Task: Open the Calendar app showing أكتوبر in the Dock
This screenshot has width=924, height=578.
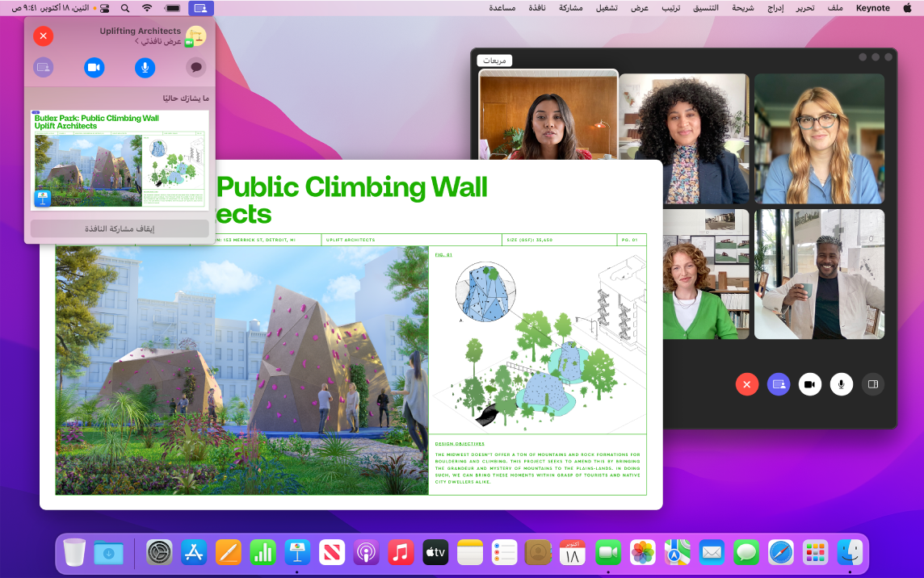Action: tap(573, 553)
